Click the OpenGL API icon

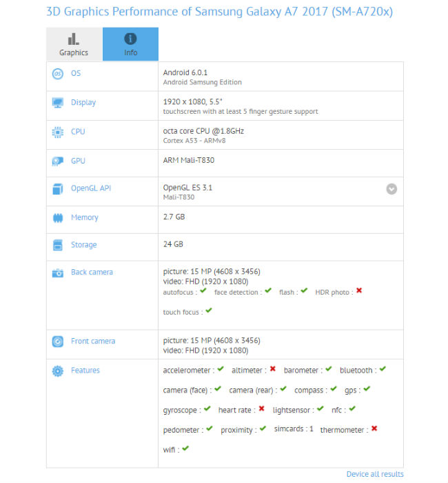pyautogui.click(x=58, y=188)
